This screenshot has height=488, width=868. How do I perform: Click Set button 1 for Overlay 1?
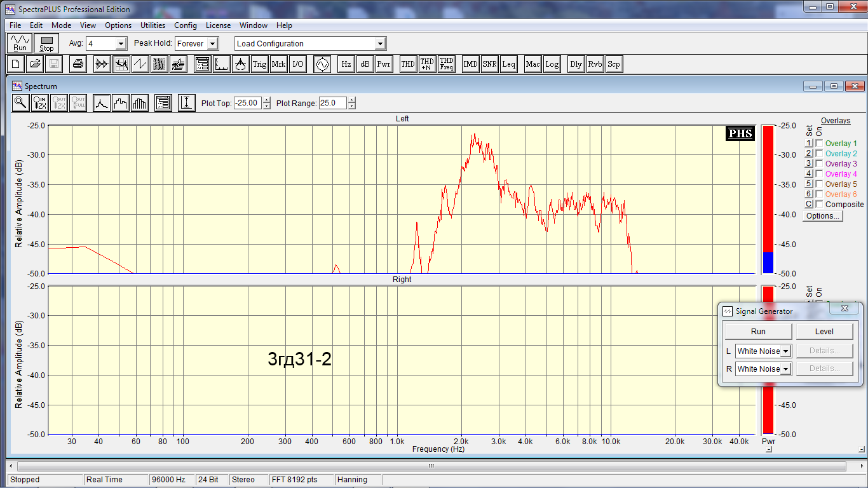pyautogui.click(x=809, y=144)
